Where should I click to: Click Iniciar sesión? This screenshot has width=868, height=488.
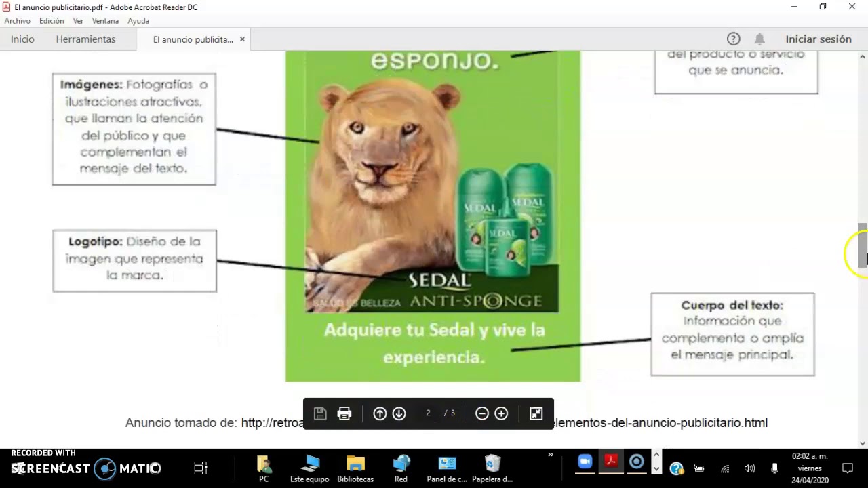pos(818,39)
